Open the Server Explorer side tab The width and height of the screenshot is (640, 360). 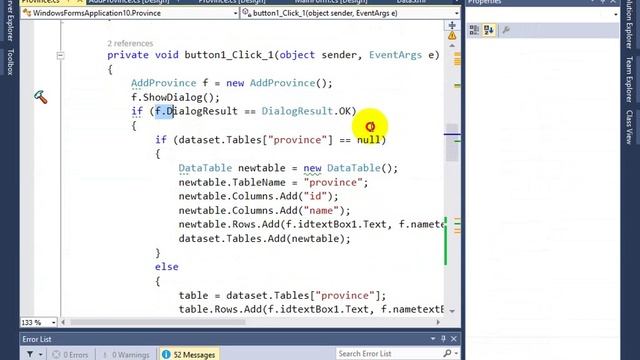click(10, 20)
